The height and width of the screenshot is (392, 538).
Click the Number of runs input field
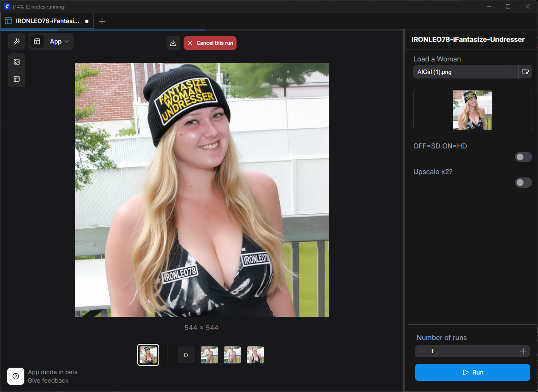tap(473, 351)
